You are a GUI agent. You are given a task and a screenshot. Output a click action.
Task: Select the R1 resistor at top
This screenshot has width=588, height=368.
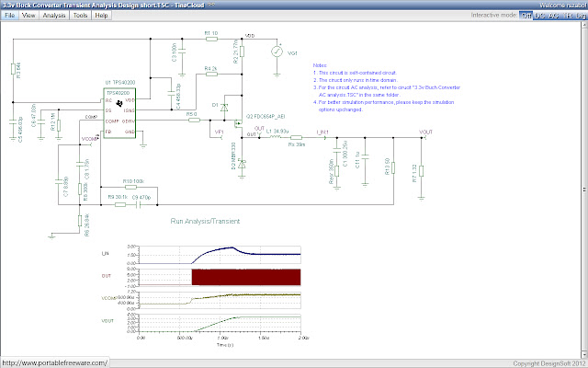pyautogui.click(x=210, y=39)
